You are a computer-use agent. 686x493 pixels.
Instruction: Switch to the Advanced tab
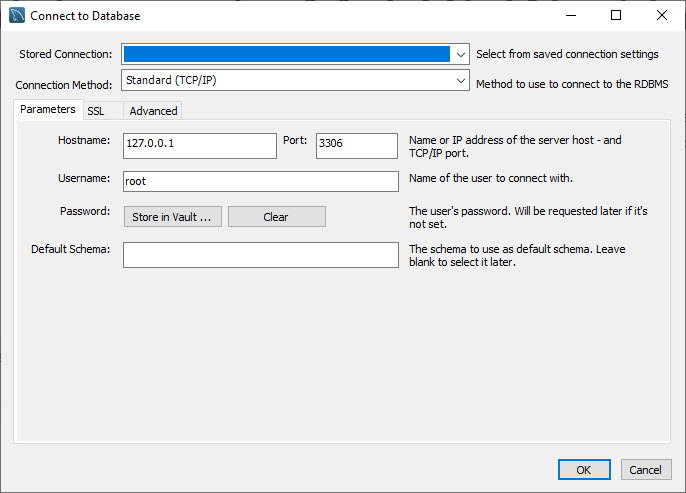click(x=153, y=111)
